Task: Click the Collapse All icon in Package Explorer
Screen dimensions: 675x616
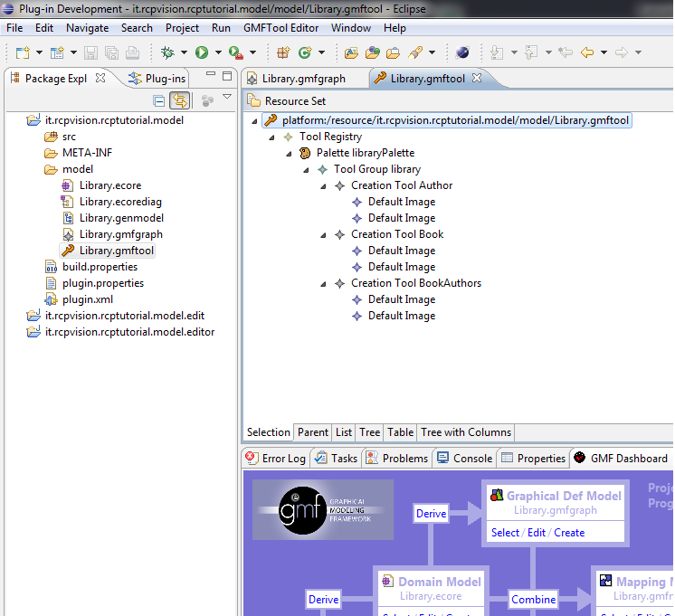Action: pos(159,100)
